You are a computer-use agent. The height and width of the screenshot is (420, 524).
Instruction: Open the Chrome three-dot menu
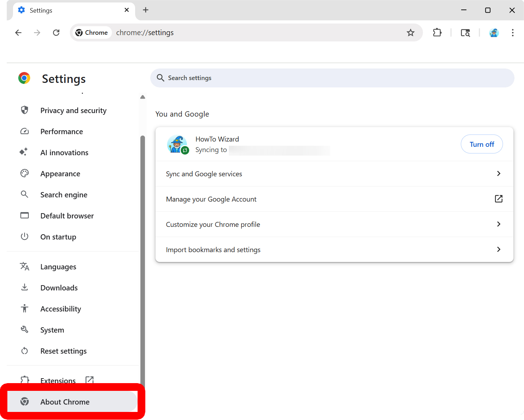pyautogui.click(x=513, y=32)
